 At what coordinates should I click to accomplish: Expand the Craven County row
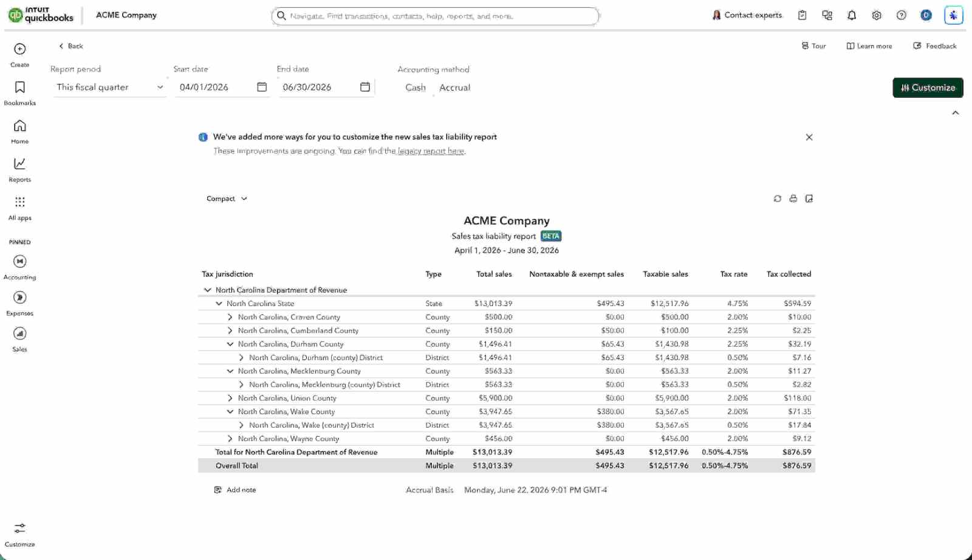click(230, 317)
